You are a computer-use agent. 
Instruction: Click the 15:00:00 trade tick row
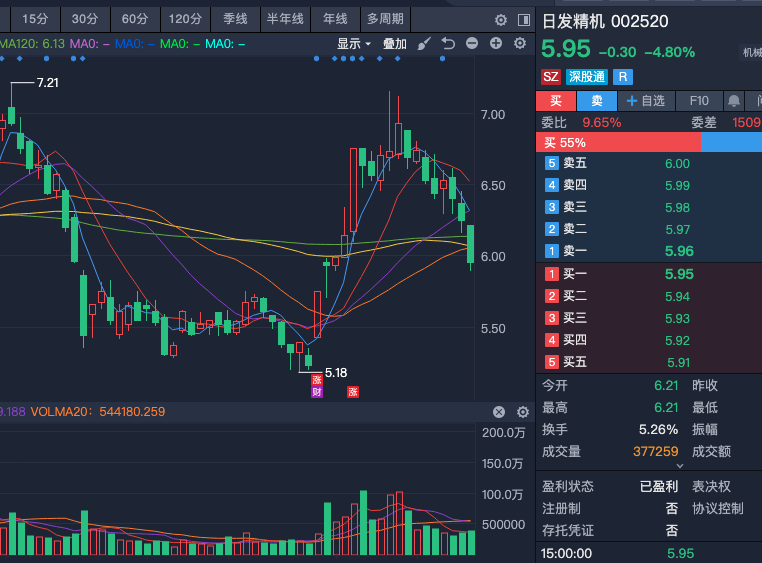[649, 553]
